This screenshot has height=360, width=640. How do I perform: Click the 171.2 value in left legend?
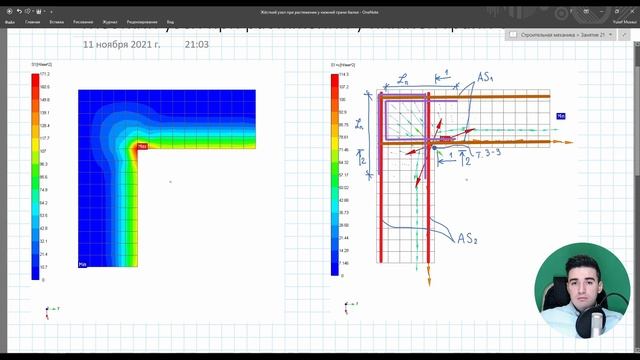pyautogui.click(x=45, y=74)
